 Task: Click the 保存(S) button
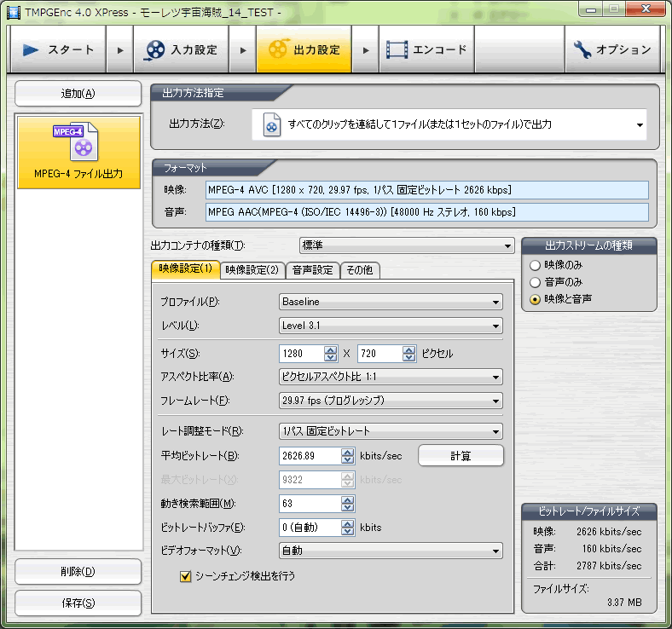pyautogui.click(x=78, y=603)
